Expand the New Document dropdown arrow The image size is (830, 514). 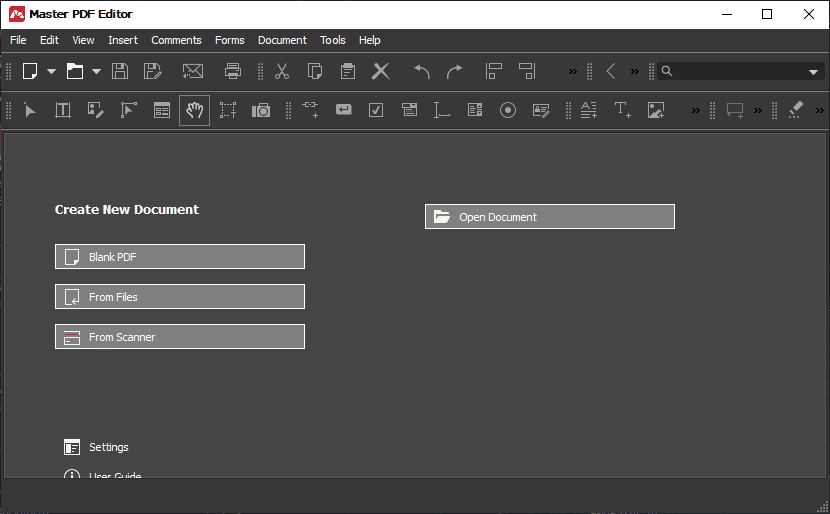[51, 71]
